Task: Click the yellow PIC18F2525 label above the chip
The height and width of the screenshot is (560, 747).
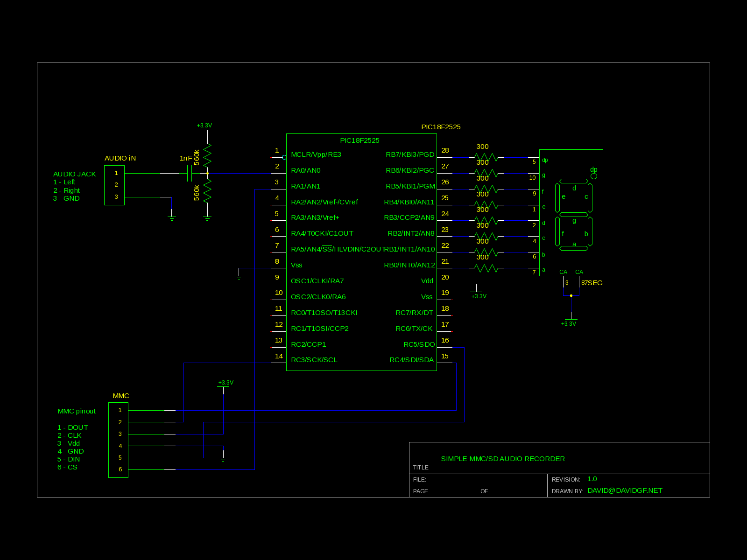Action: tap(441, 127)
